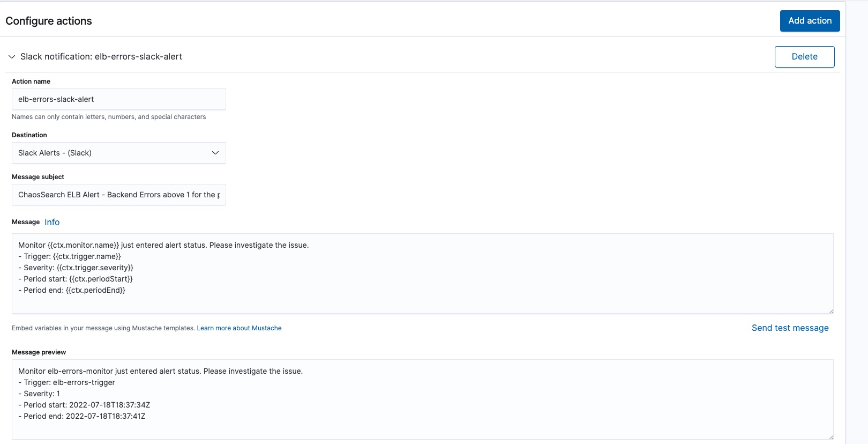The image size is (868, 444).
Task: Click the Configure actions title
Action: 49,21
